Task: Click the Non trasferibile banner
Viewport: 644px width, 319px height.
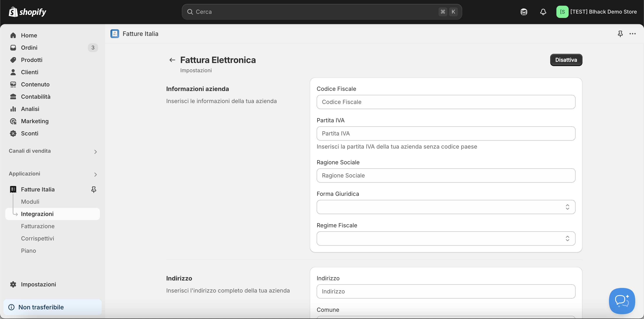Action: coord(53,307)
